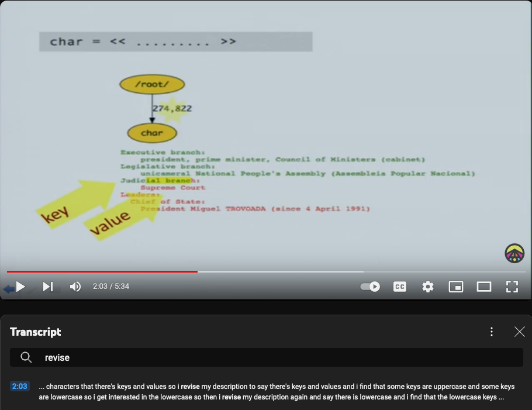This screenshot has height=410, width=532.
Task: Play the video
Action: (x=20, y=287)
